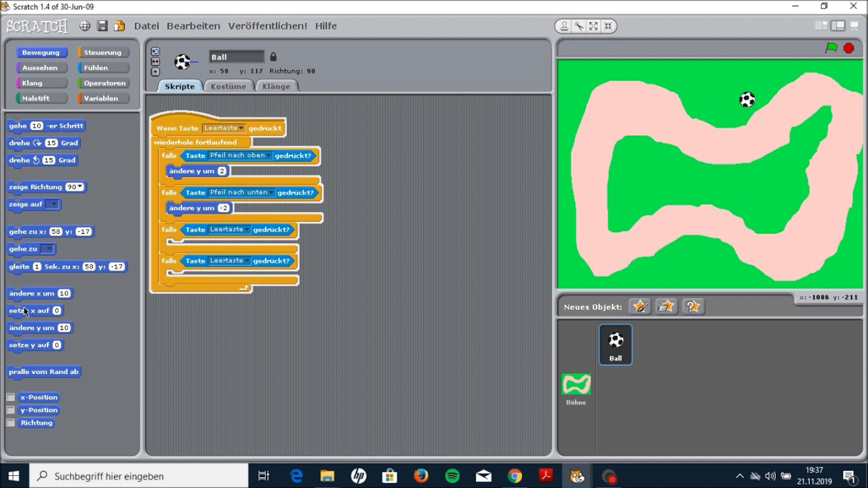Screen dimensions: 868x488
Task: Open target dropdown on zeige auf block
Action: [52, 205]
